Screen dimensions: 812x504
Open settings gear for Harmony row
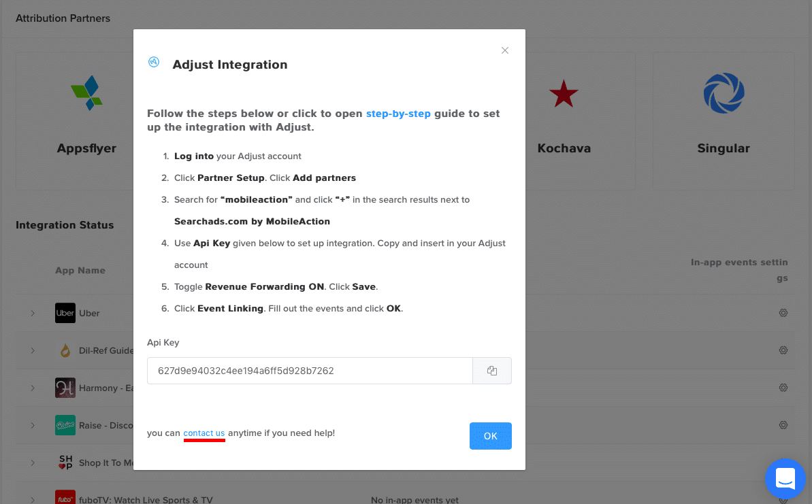click(x=783, y=388)
